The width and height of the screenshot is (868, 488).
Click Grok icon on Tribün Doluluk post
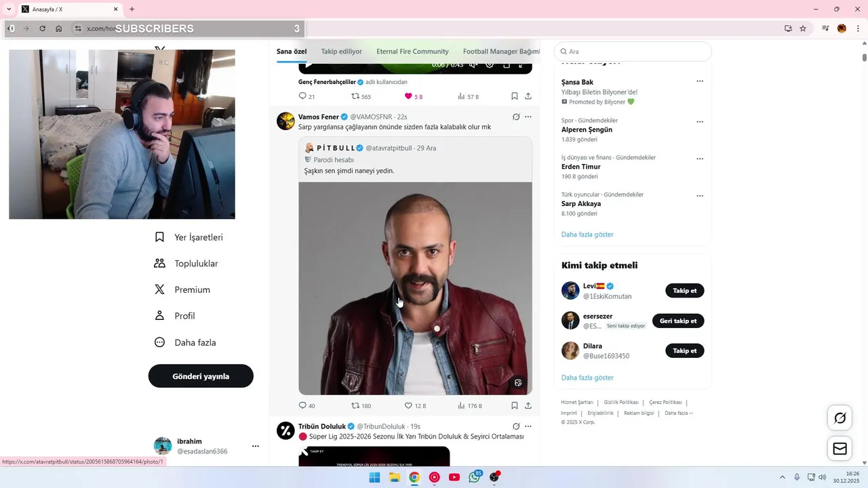[516, 426]
